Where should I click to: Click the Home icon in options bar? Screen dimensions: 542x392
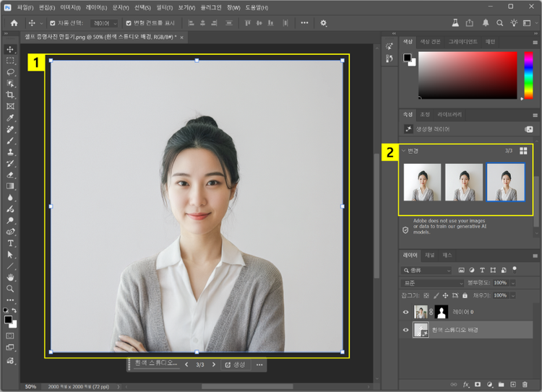coord(14,23)
